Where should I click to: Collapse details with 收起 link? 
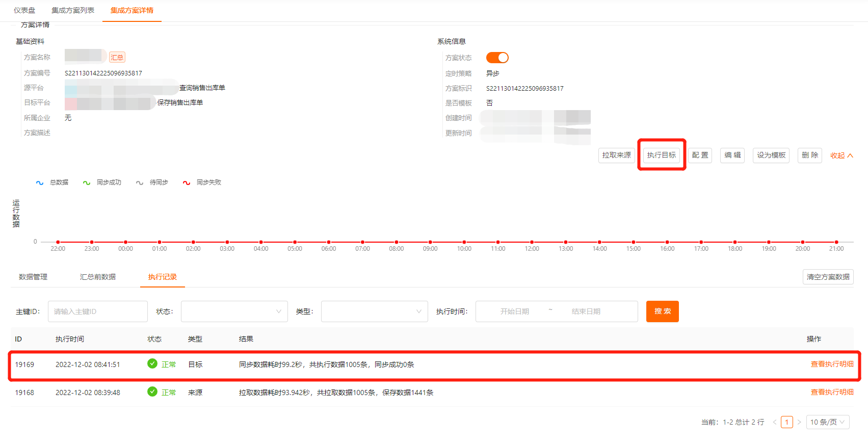click(x=841, y=155)
